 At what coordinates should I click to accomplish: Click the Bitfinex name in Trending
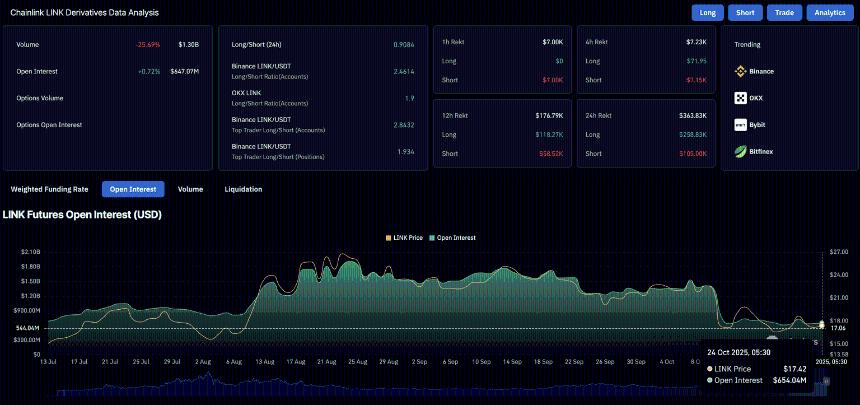coord(764,152)
